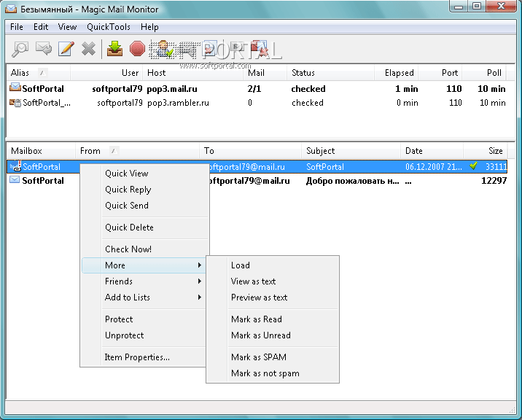Click the gray X delete toolbar icon
Viewport: 522px width, 420px height.
click(88, 49)
